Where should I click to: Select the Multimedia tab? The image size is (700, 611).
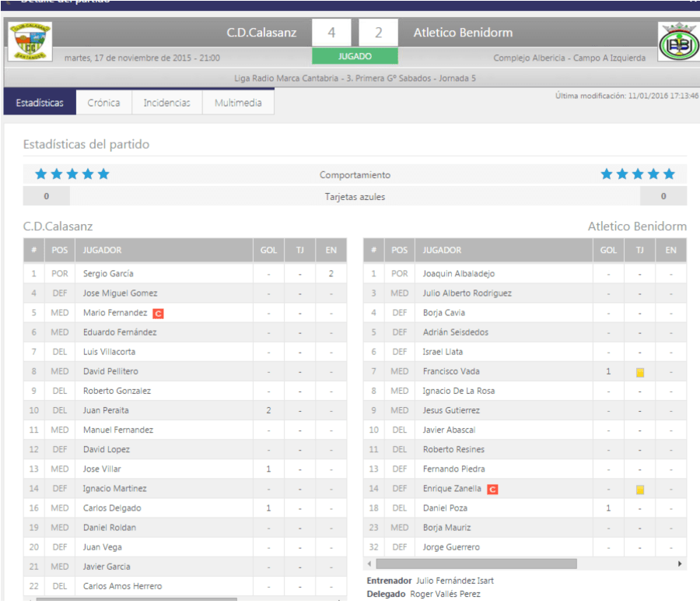click(238, 103)
